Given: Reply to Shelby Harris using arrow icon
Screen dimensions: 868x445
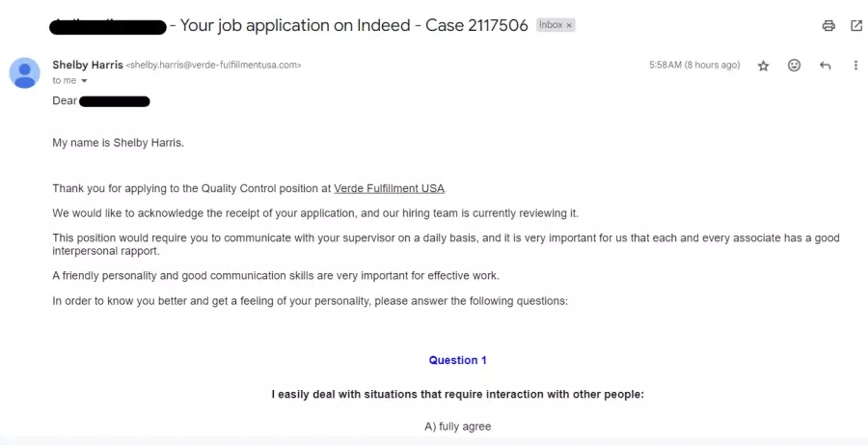Looking at the screenshot, I should 825,66.
